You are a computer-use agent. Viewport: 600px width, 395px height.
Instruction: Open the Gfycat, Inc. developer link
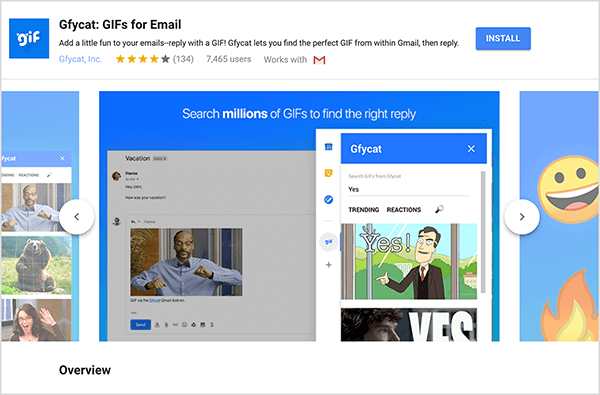(80, 59)
